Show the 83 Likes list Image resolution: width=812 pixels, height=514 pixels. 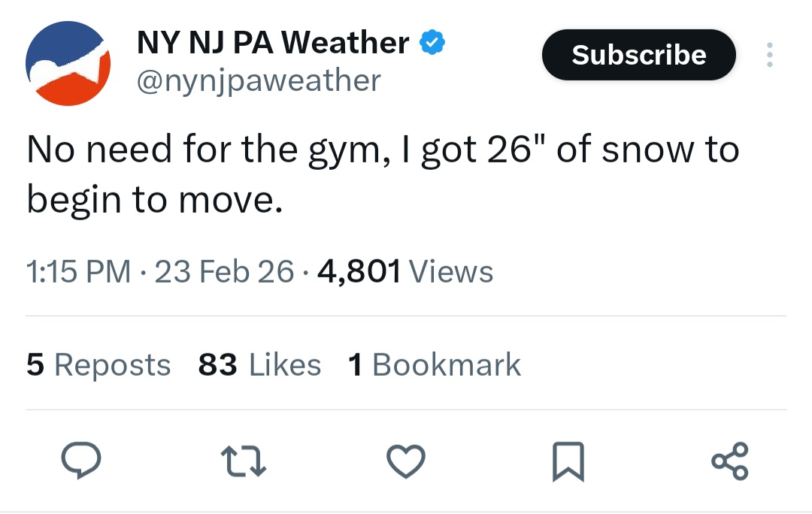(x=259, y=365)
